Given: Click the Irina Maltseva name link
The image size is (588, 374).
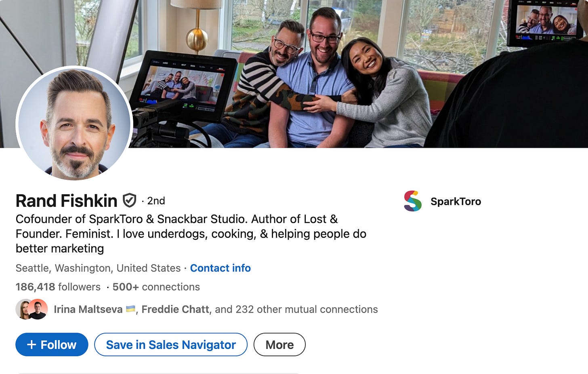Looking at the screenshot, I should click(88, 309).
